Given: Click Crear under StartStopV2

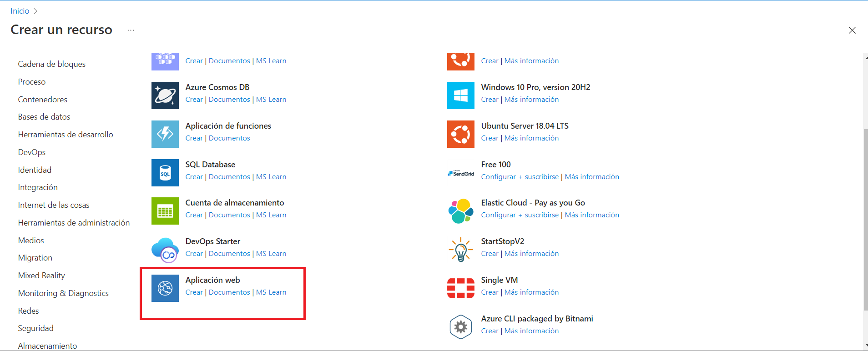Looking at the screenshot, I should point(490,254).
